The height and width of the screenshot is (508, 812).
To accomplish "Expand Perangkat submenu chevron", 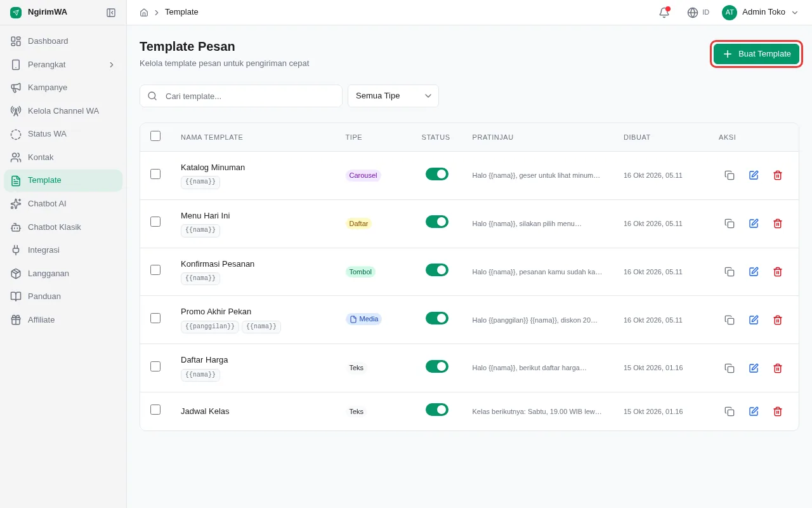I will coord(112,65).
